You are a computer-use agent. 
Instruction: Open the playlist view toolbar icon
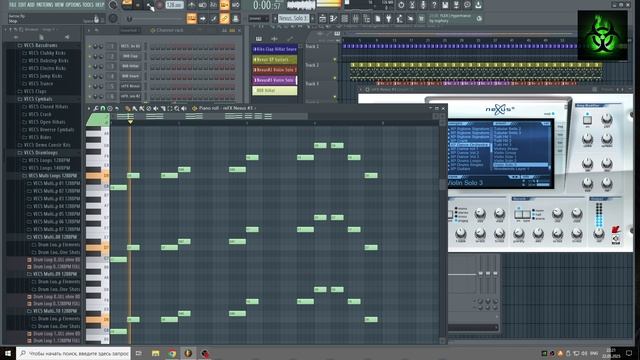click(322, 19)
